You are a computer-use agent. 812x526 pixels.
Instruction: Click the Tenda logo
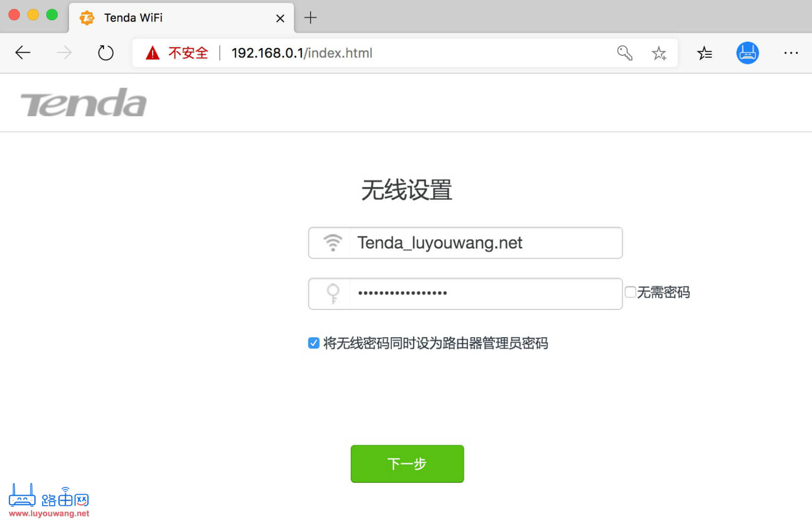point(84,102)
